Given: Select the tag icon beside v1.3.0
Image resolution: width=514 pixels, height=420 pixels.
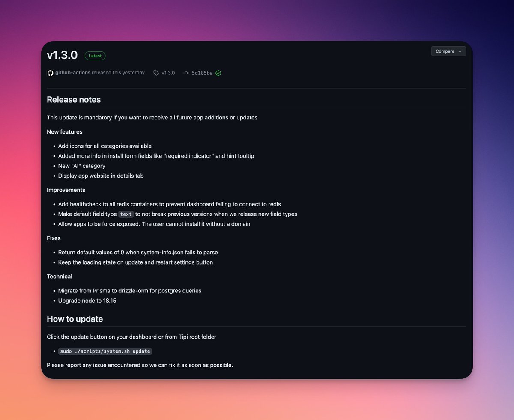Looking at the screenshot, I should (156, 73).
